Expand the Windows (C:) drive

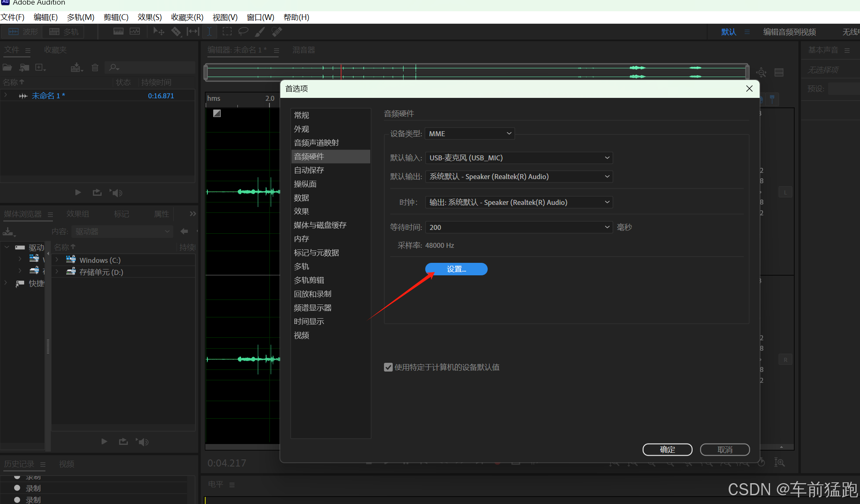pyautogui.click(x=57, y=260)
